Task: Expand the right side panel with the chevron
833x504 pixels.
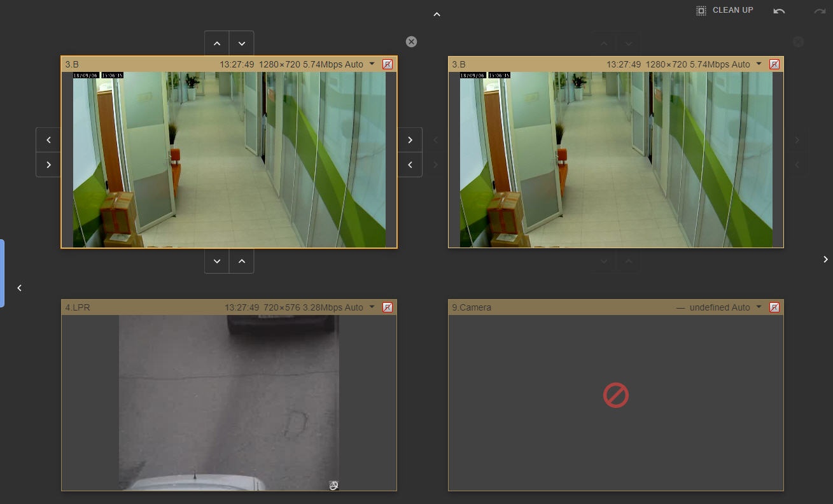Action: pos(825,259)
